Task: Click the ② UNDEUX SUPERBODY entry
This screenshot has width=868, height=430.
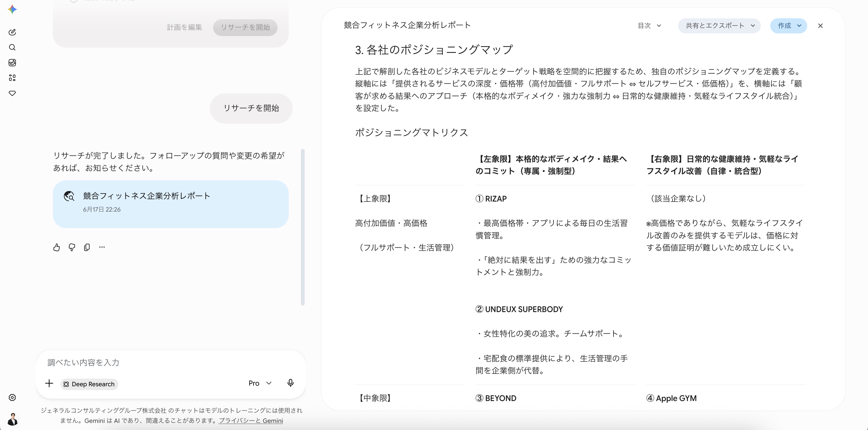Action: (x=519, y=309)
